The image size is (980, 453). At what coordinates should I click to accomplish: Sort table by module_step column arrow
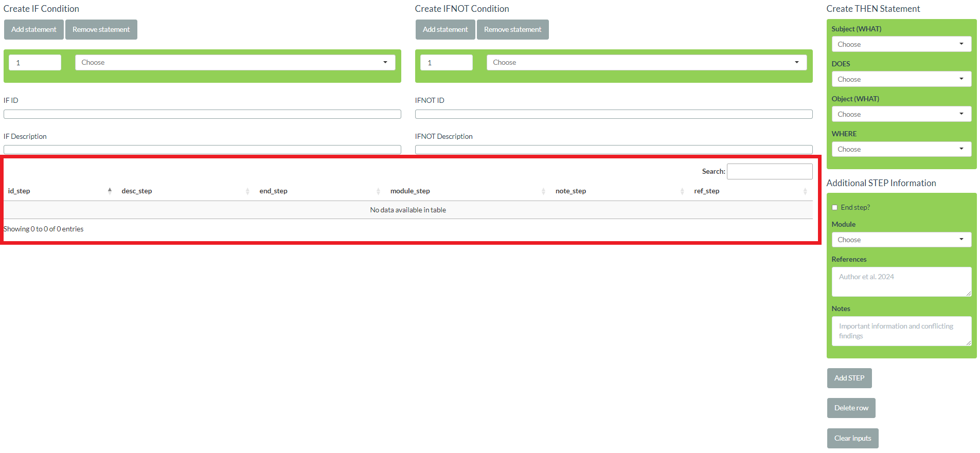click(x=543, y=191)
